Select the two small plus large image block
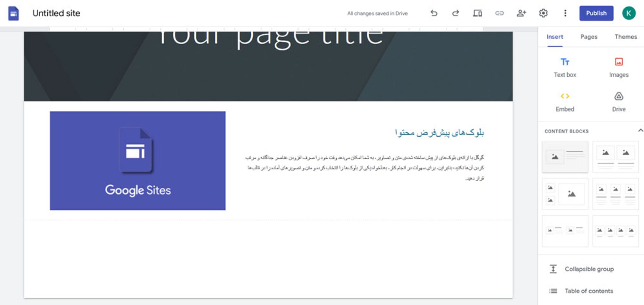This screenshot has height=305, width=644. (x=565, y=194)
